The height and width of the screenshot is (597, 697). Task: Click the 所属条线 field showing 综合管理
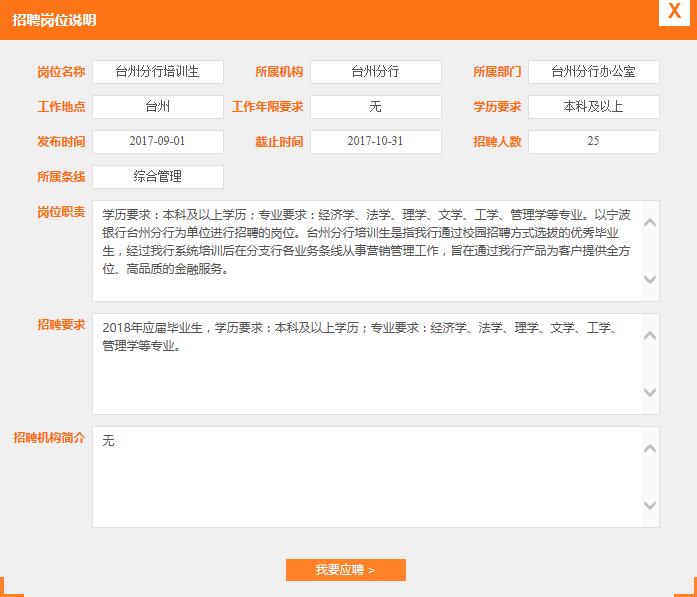158,177
